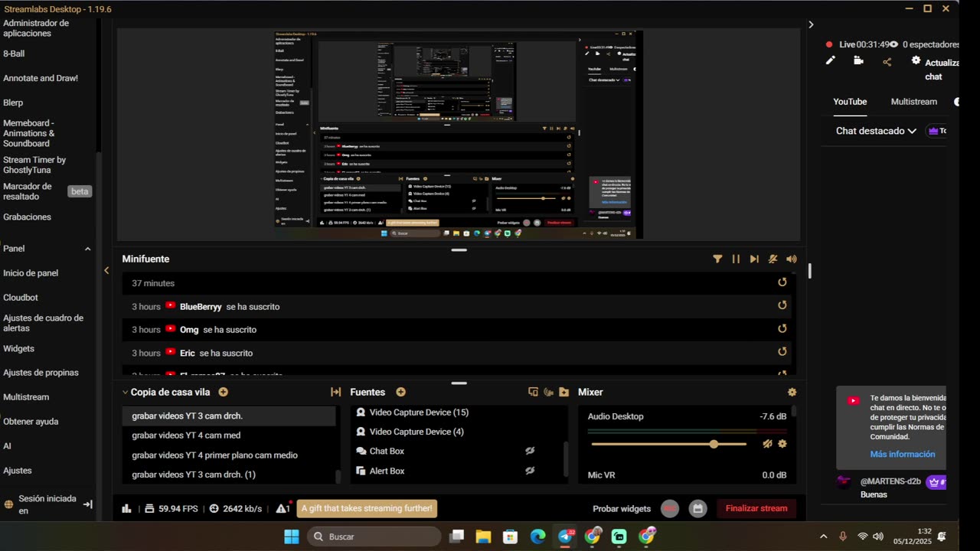Open Ajustes de propinas
Viewport: 980px width, 551px height.
41,373
